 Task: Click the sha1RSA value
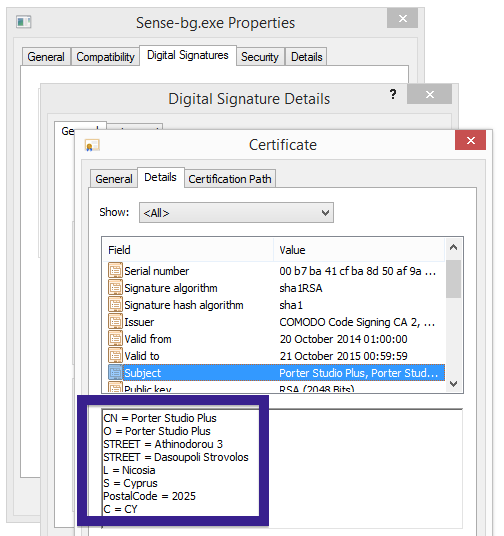pos(301,288)
